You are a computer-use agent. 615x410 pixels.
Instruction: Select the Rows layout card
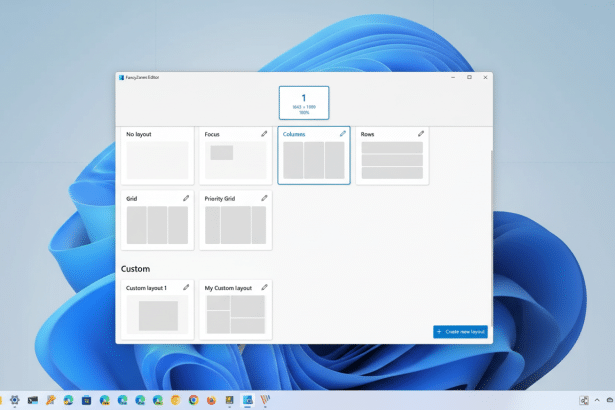pyautogui.click(x=392, y=155)
